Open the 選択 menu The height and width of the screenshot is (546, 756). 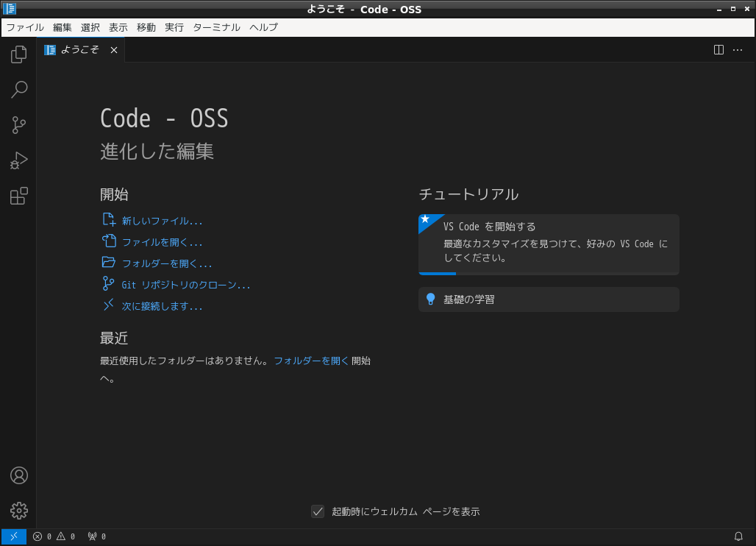click(90, 27)
